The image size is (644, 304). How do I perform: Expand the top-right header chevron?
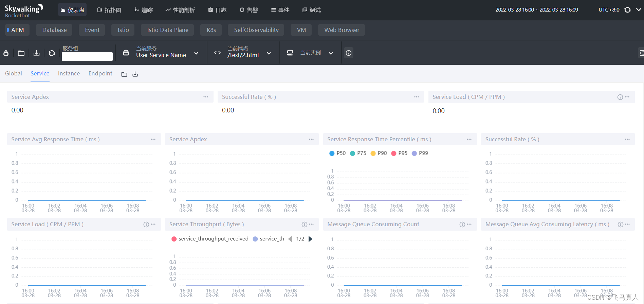pos(639,10)
